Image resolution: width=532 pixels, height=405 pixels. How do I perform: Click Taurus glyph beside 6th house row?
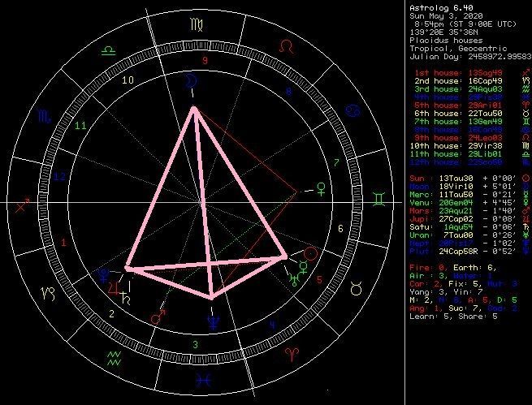(526, 114)
